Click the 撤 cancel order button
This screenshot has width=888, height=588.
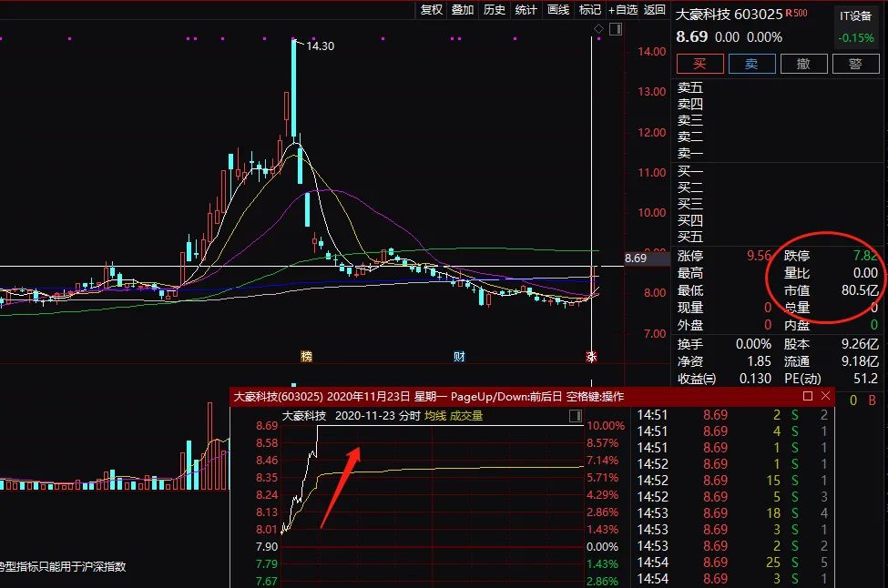pos(804,64)
